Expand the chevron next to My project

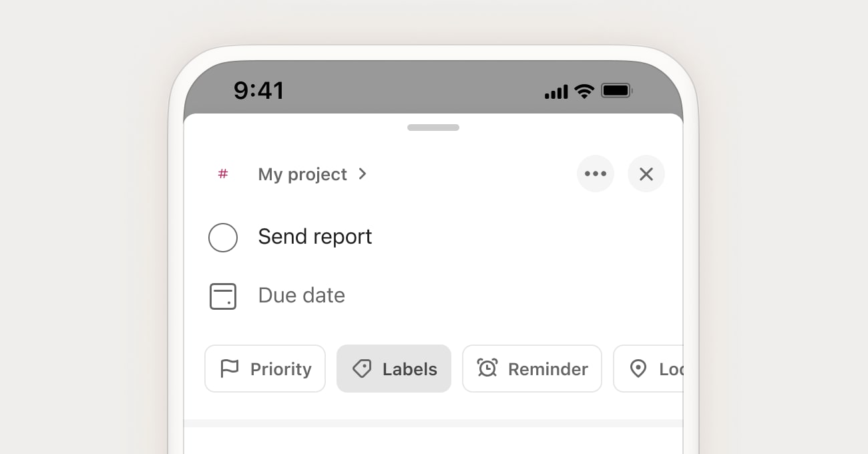(x=363, y=174)
